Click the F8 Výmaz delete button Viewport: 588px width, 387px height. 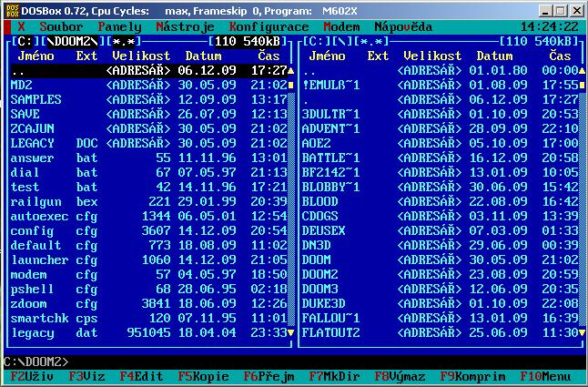point(400,376)
